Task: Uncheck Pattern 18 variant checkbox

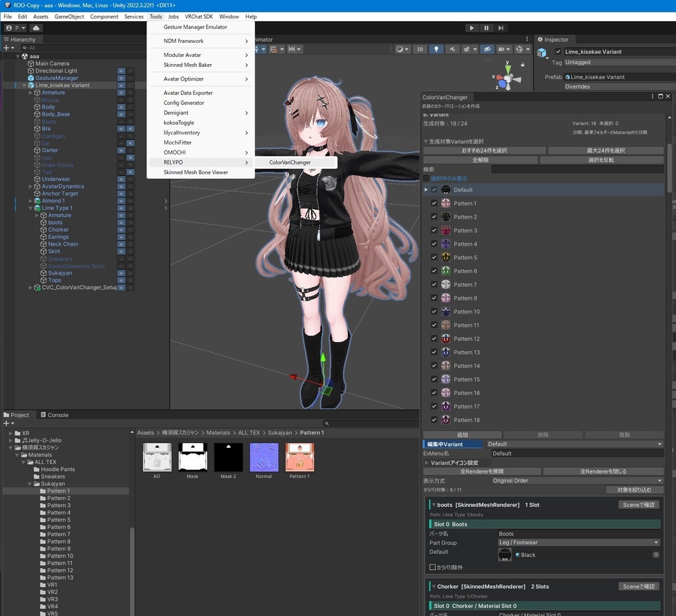Action: 434,419
